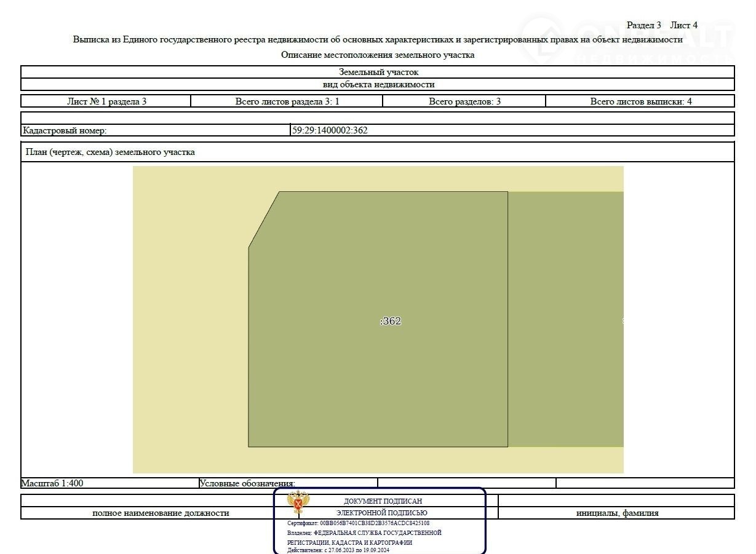
Task: Click the Rosreestr eagle emblem in the signature stamp
Action: (298, 502)
